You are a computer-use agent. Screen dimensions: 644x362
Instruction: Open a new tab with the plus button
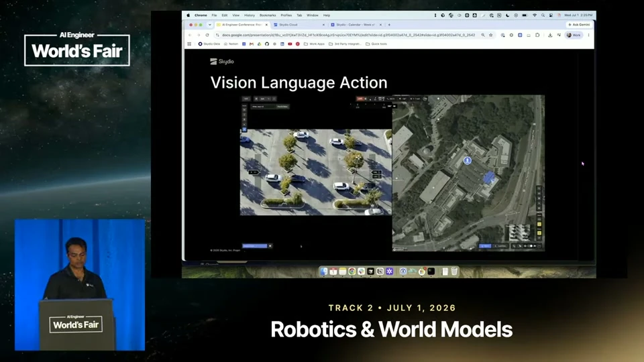(389, 25)
